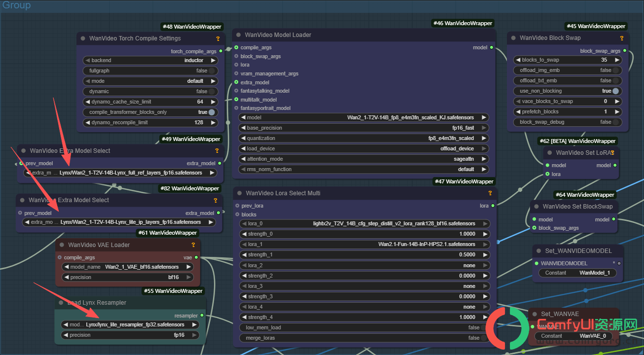Click the Constant WanModel_1 input field
Viewport: 644px width, 355px height.
click(x=577, y=273)
